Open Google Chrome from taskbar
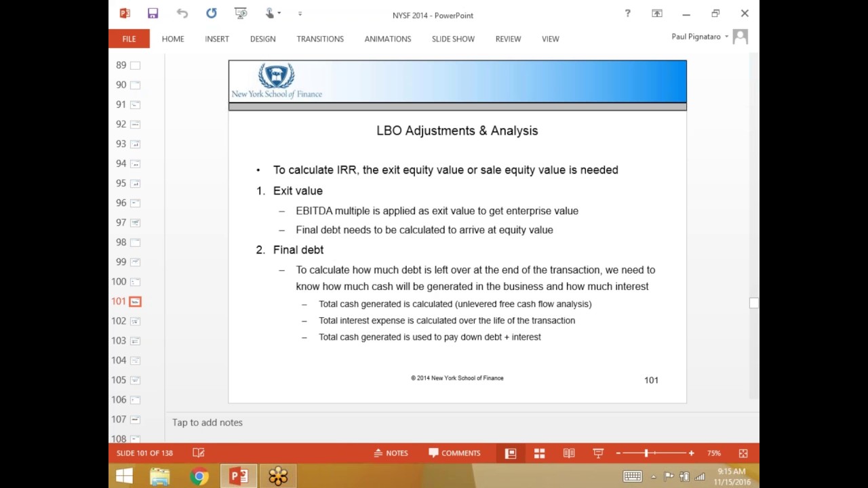Image resolution: width=868 pixels, height=488 pixels. (199, 476)
